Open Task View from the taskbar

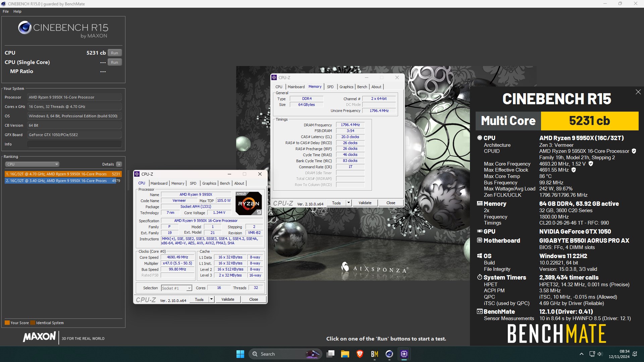[331, 354]
